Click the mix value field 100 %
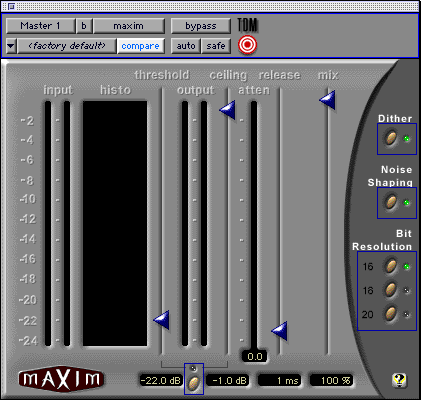The image size is (421, 400). (331, 380)
